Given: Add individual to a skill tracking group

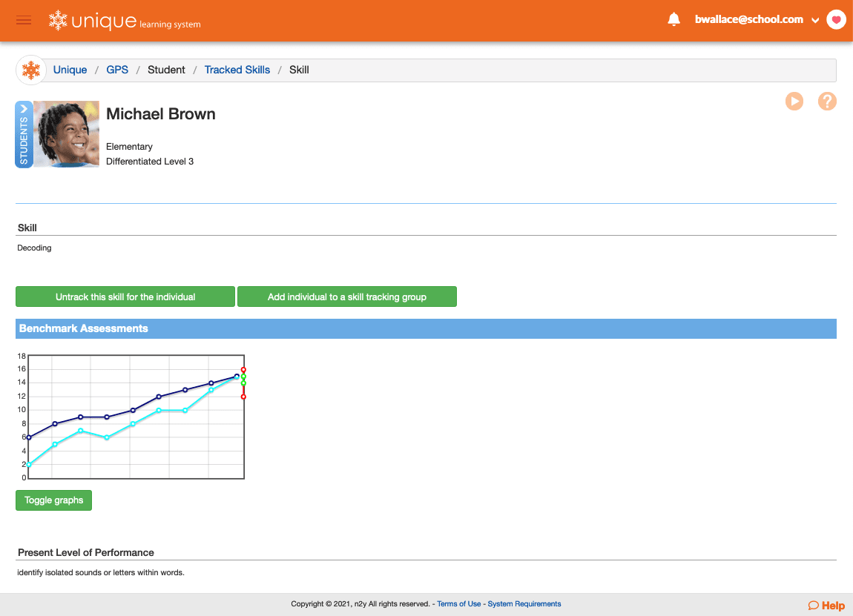Looking at the screenshot, I should [x=346, y=297].
